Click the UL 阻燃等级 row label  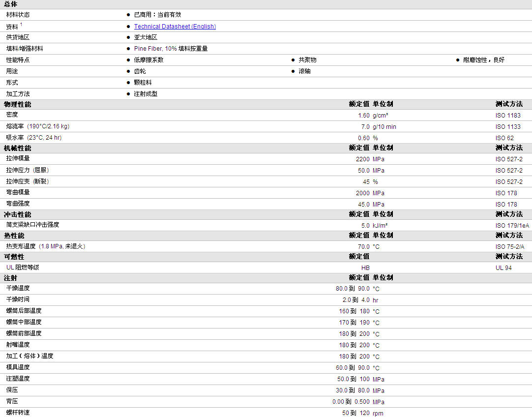click(x=23, y=268)
